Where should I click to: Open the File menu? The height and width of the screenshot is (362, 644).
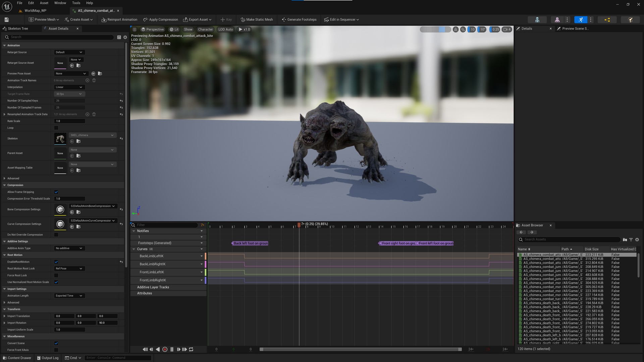tap(20, 3)
